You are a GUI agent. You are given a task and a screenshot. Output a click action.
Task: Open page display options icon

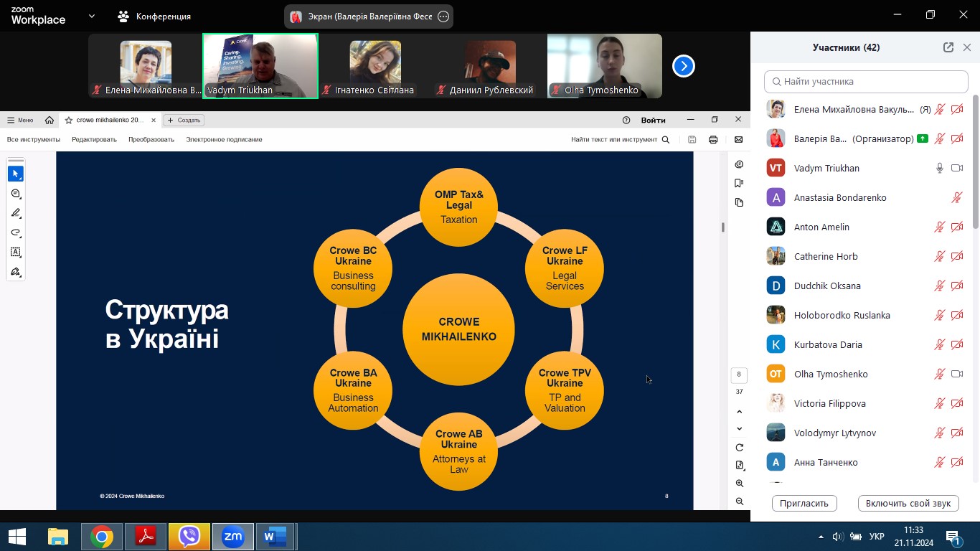739,465
